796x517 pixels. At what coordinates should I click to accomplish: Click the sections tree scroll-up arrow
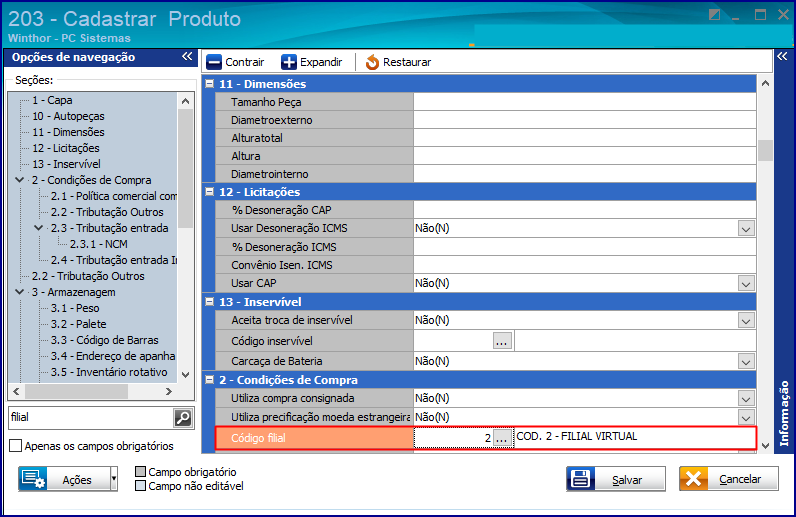(x=185, y=101)
